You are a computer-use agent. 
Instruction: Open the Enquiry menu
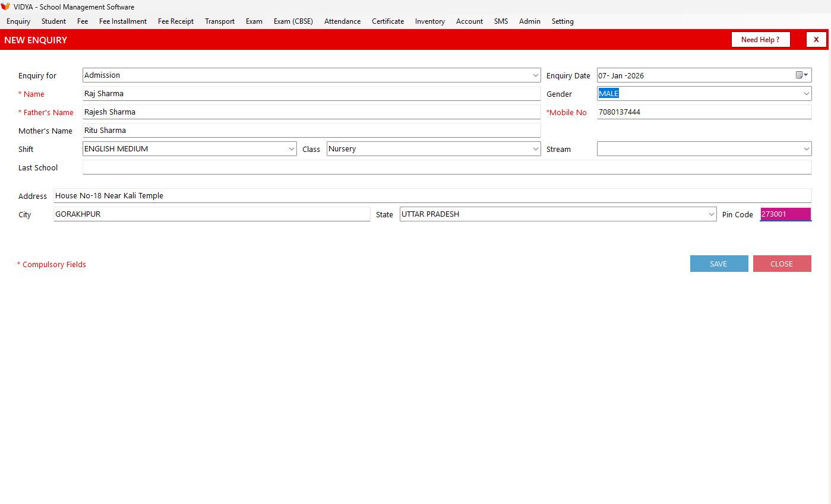point(18,21)
